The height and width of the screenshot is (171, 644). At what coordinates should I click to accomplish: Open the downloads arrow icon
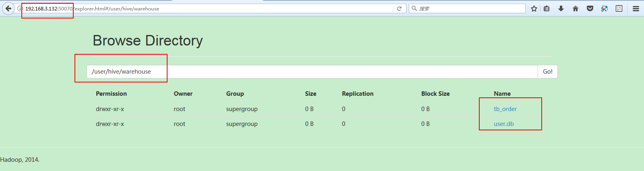coord(561,8)
